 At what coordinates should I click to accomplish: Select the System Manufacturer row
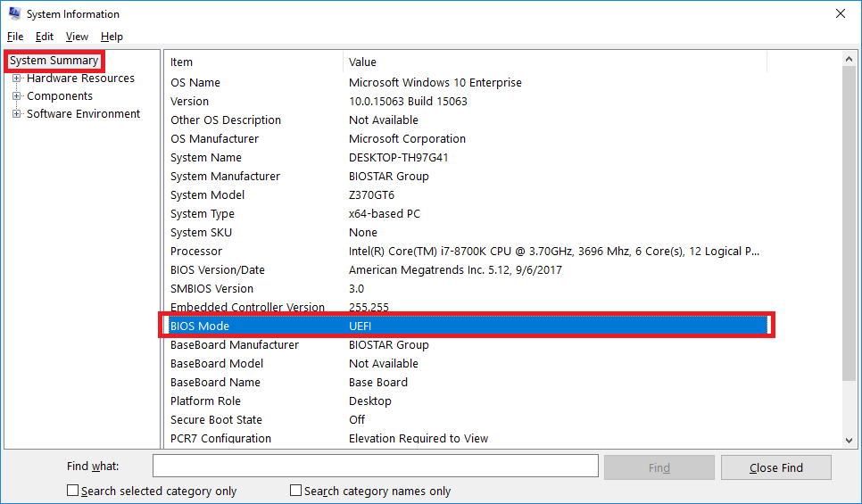pos(468,176)
